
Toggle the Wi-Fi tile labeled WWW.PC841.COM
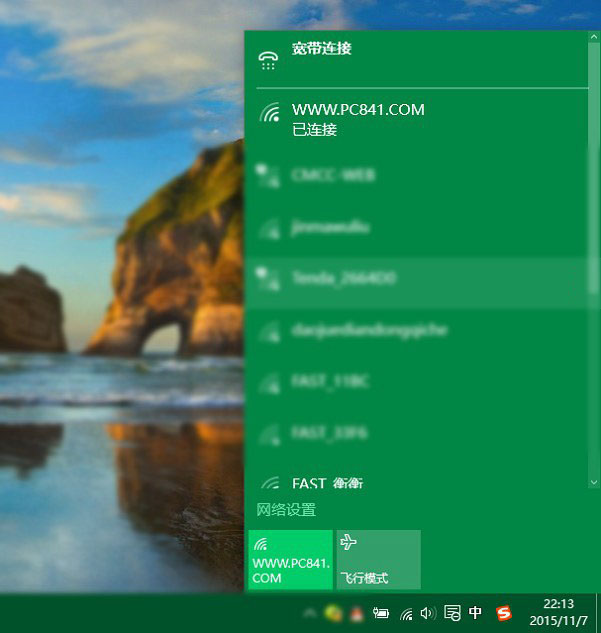tap(290, 560)
